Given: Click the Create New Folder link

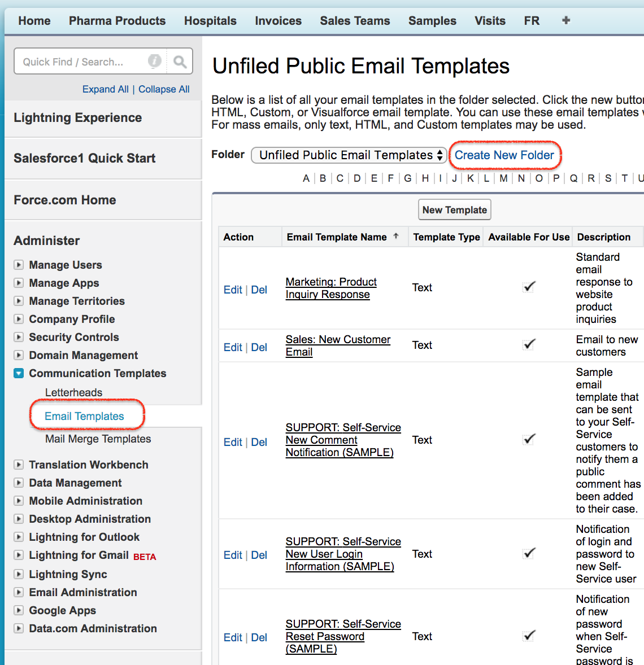Looking at the screenshot, I should click(504, 155).
